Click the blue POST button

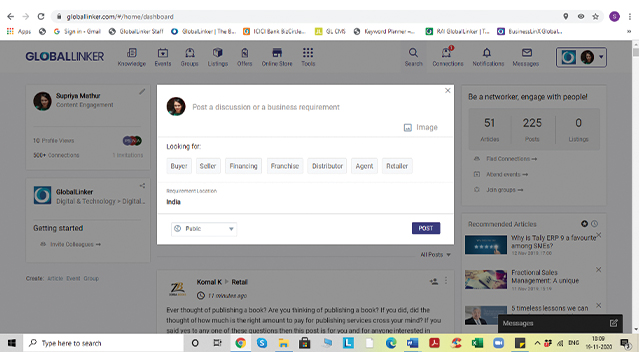[426, 228]
